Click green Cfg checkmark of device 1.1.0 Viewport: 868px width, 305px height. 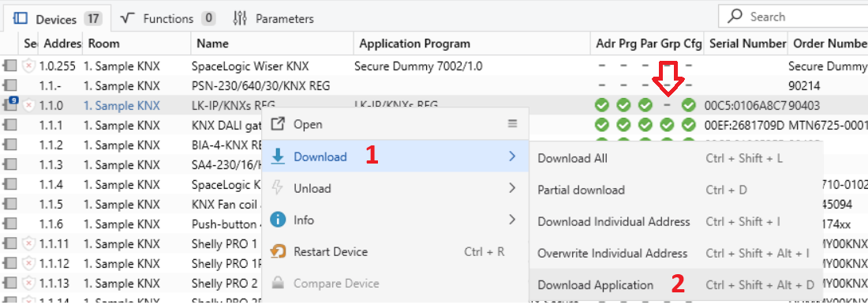click(x=689, y=104)
